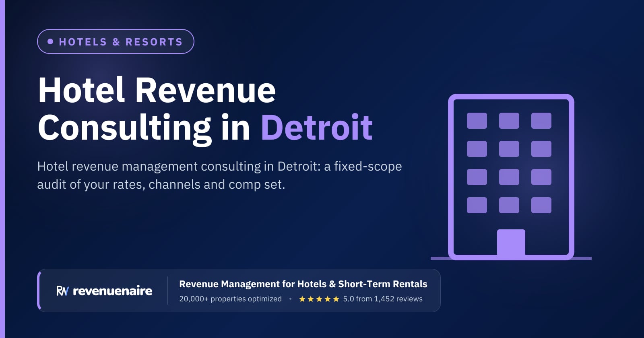
Task: Click 'Revenue Management for Hotels & Short-Term Rentals'
Action: coord(303,284)
